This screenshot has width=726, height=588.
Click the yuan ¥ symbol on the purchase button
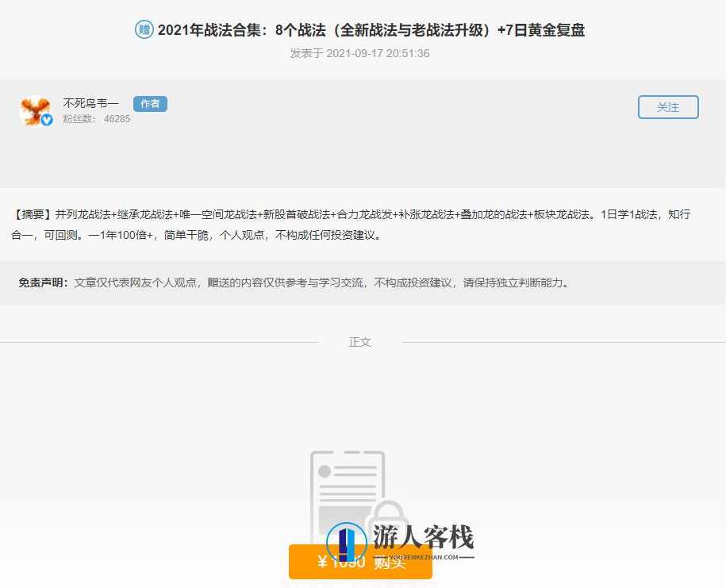322,561
